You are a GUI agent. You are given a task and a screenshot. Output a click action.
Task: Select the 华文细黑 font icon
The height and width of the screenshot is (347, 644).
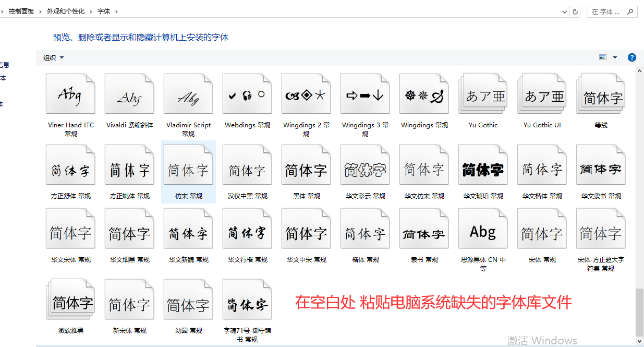tap(130, 229)
